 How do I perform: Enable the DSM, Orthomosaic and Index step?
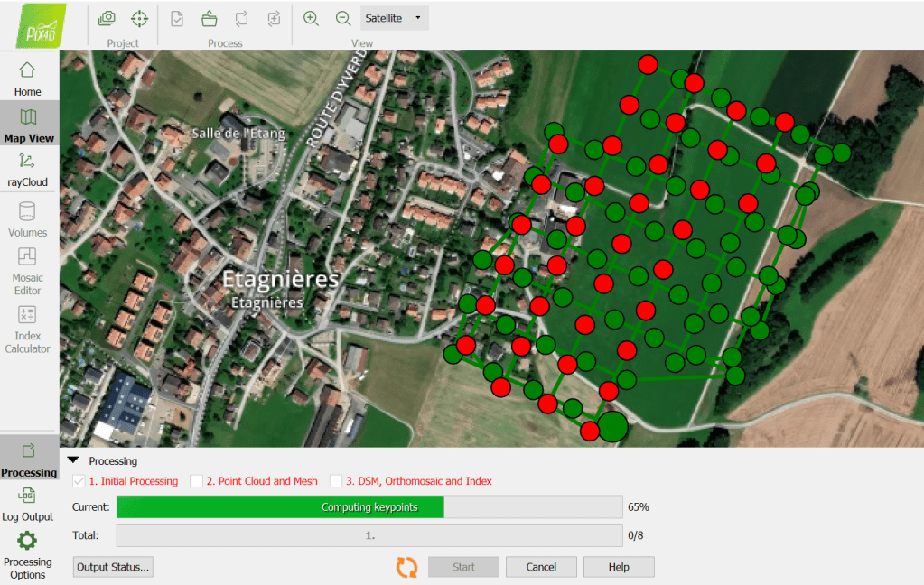[336, 481]
